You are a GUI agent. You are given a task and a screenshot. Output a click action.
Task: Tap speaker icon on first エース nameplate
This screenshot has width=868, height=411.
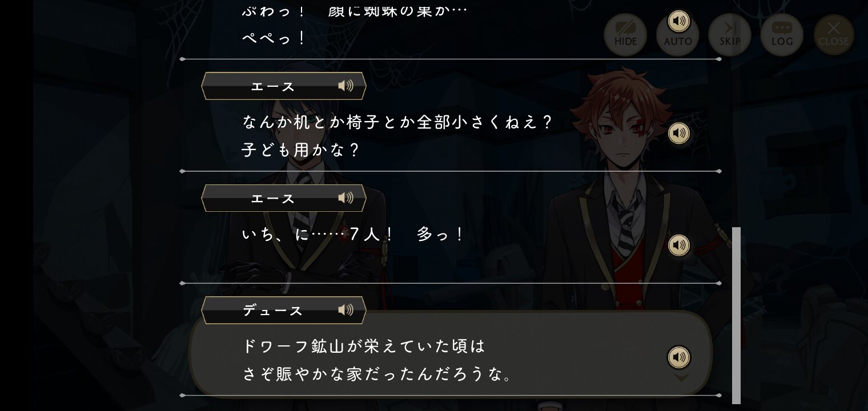[x=345, y=86]
